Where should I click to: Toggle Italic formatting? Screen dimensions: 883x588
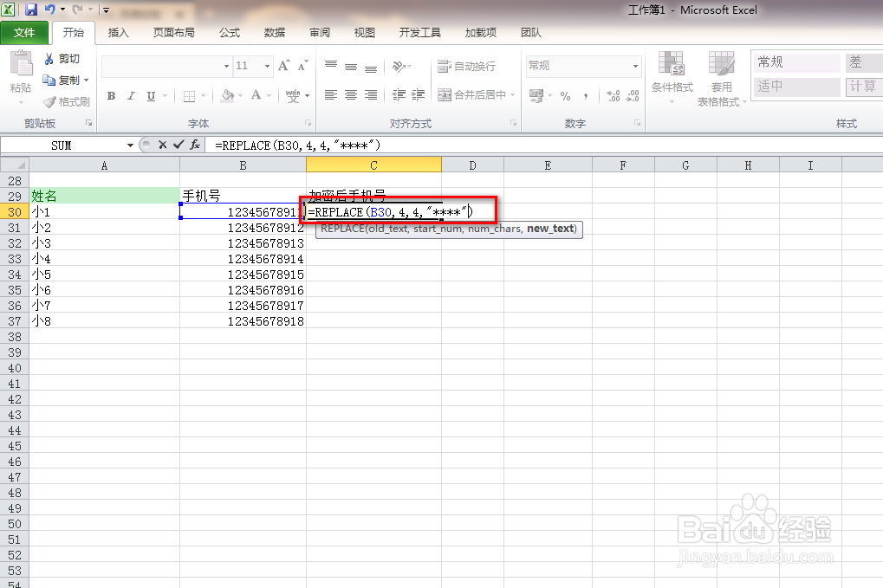tap(131, 95)
